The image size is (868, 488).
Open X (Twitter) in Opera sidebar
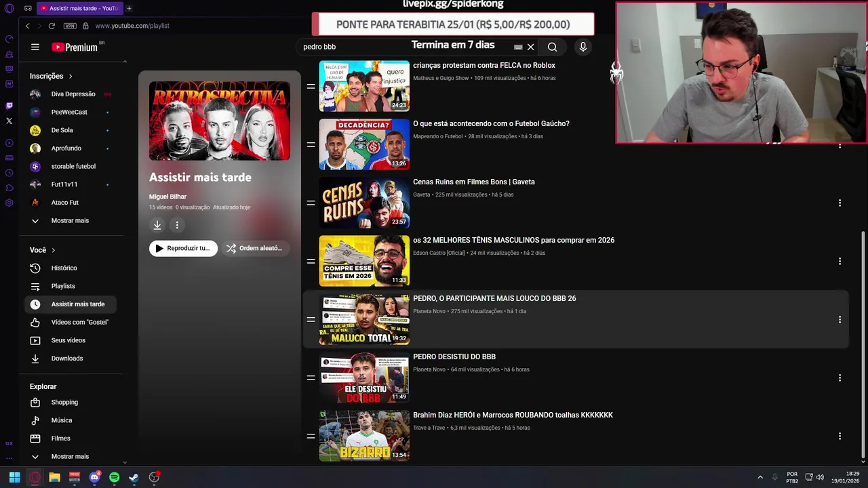pyautogui.click(x=9, y=121)
